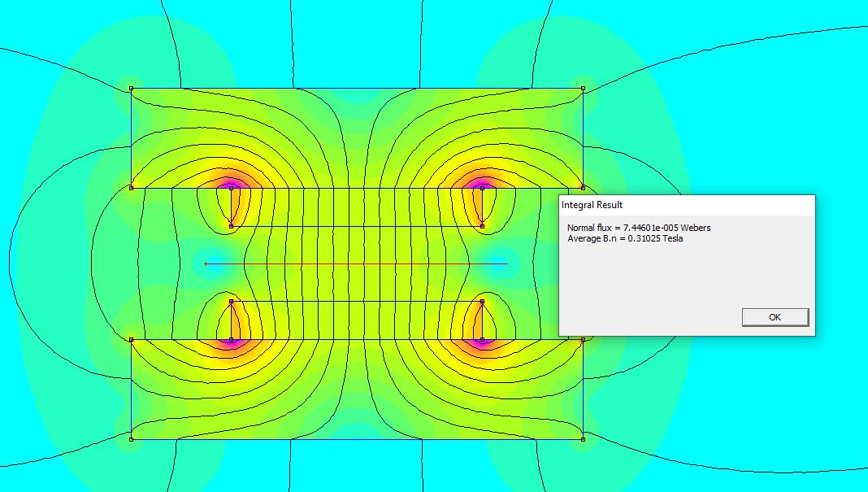Select the right coil's upper node handle
This screenshot has width=868, height=492.
tap(481, 189)
